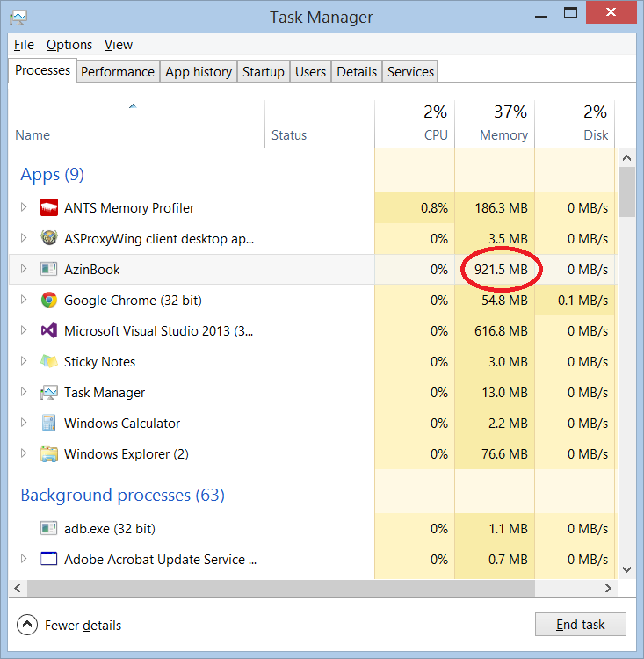Expand the Sticky Notes process group
Image resolution: width=644 pixels, height=659 pixels.
tap(24, 361)
